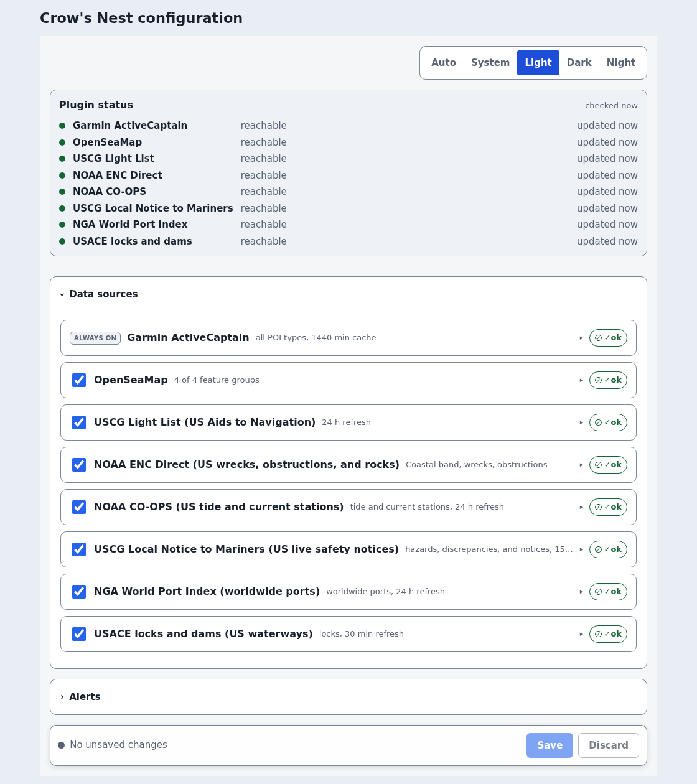Expand NOAA CO-OPS row details arrow

pos(581,507)
